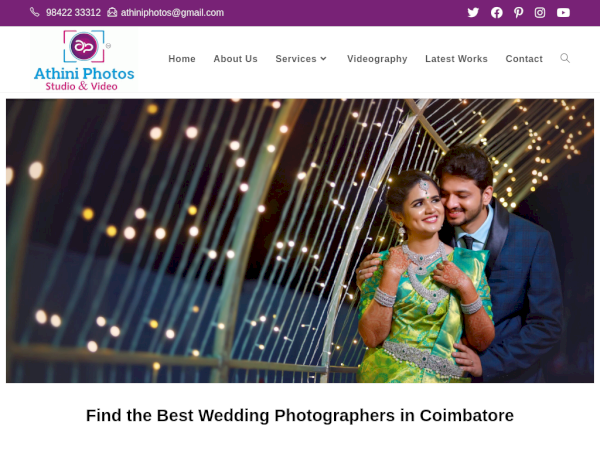Open the About Us page
The image size is (600, 450).
[235, 59]
